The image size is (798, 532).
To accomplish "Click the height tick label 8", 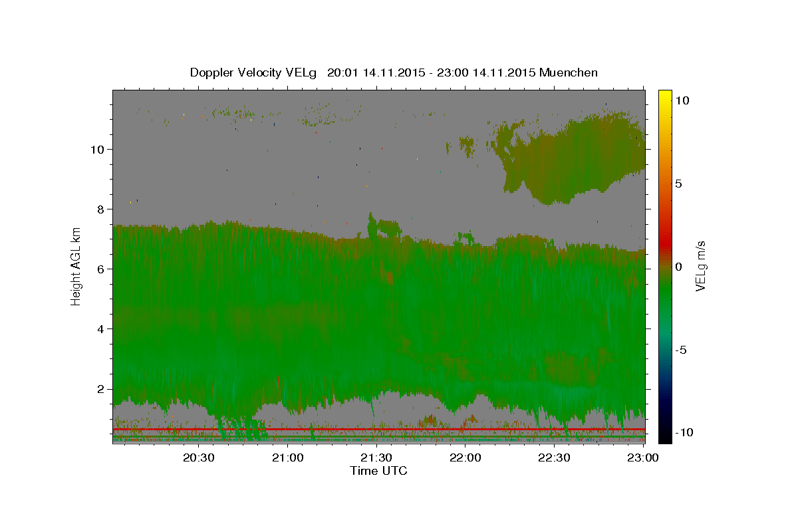I will (102, 209).
